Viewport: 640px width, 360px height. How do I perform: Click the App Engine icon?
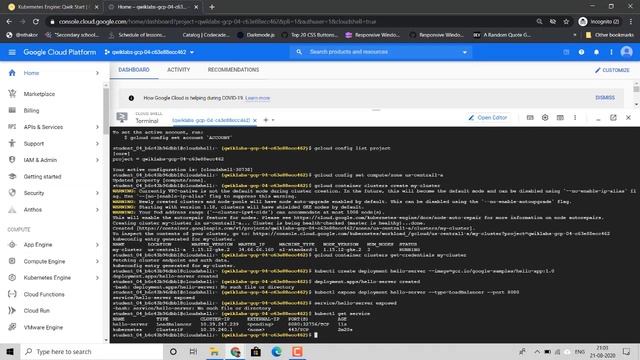click(12, 244)
